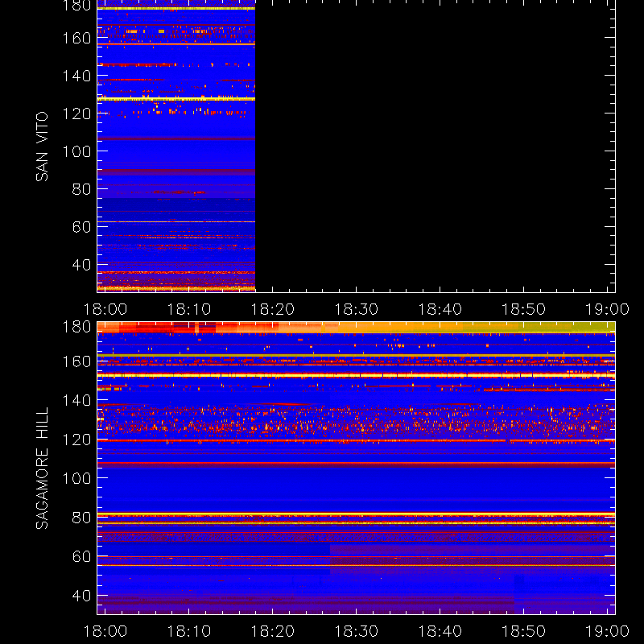The width and height of the screenshot is (644, 644).
Task: Pick the 80 tick label on Sagamore Hill axis
Action: tap(81, 518)
